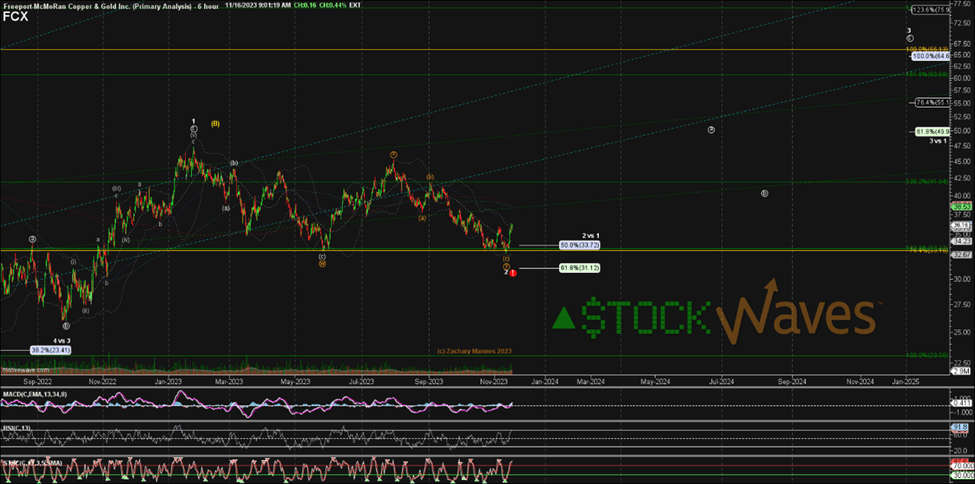
Task: Click the 76.4% Fibonacci level label
Action: click(x=934, y=103)
